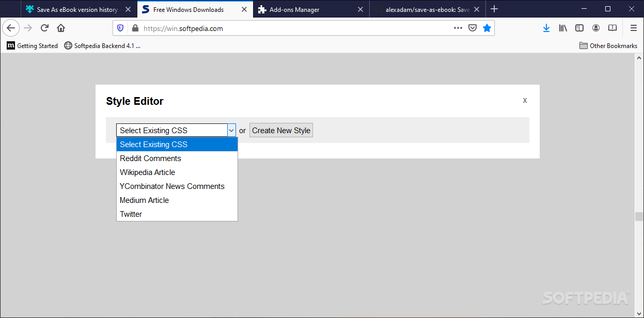Open the Firefox account icon

(x=596, y=28)
